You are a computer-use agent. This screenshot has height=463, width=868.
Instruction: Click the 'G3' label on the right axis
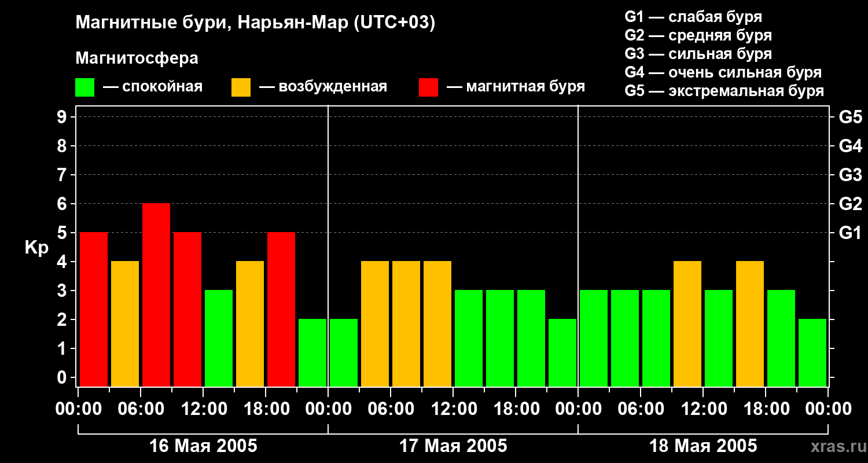click(x=850, y=175)
